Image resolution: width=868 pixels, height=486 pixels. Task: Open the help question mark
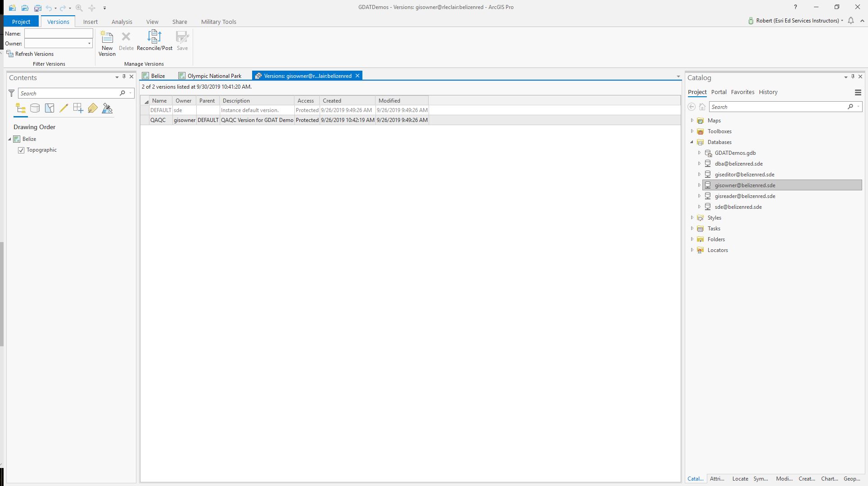(796, 7)
